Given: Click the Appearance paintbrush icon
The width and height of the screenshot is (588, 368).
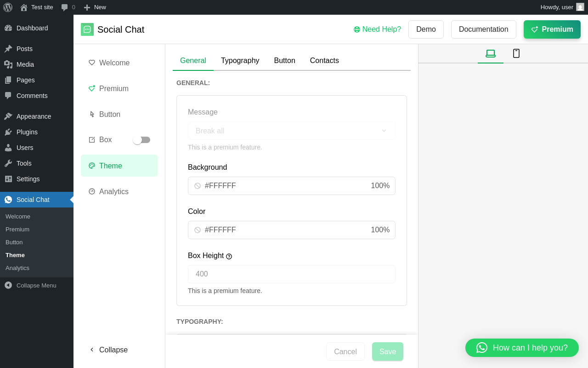Looking at the screenshot, I should [x=8, y=116].
